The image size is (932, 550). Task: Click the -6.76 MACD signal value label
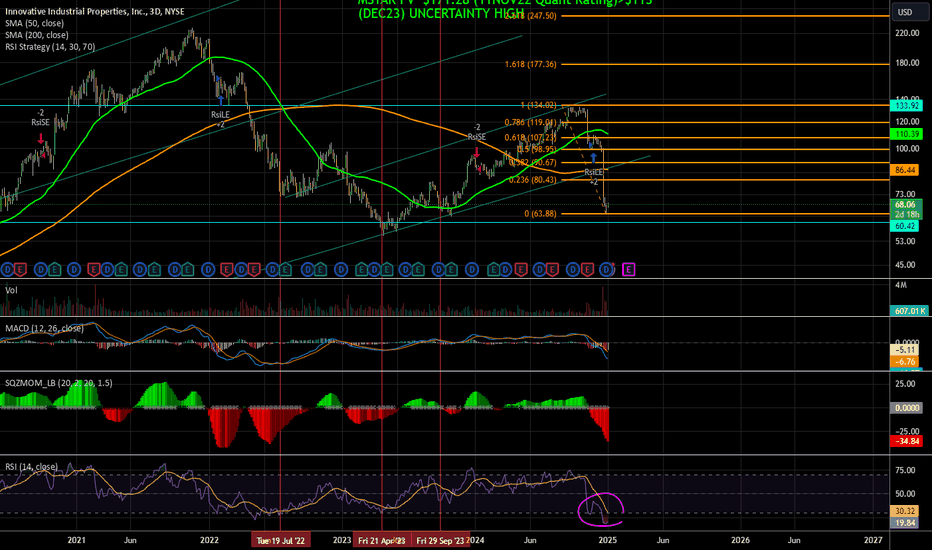point(905,362)
